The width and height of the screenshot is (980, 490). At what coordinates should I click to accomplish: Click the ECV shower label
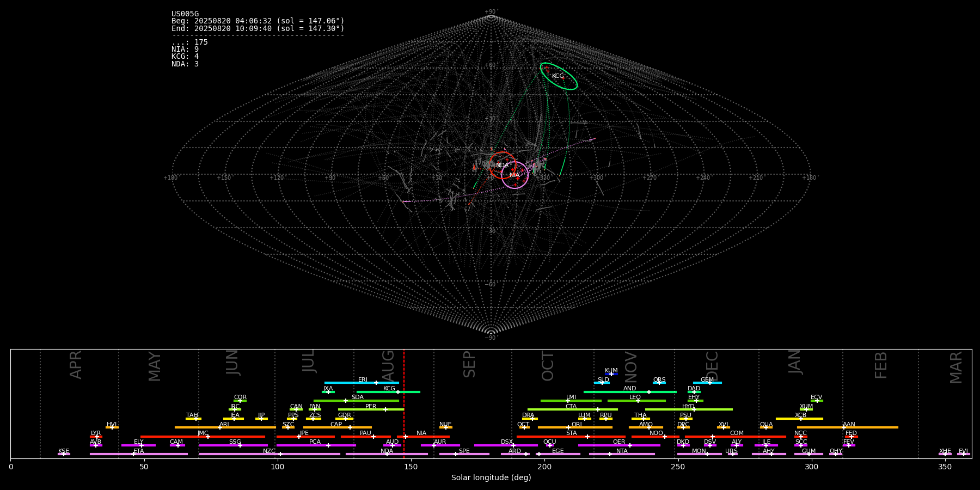(x=816, y=397)
